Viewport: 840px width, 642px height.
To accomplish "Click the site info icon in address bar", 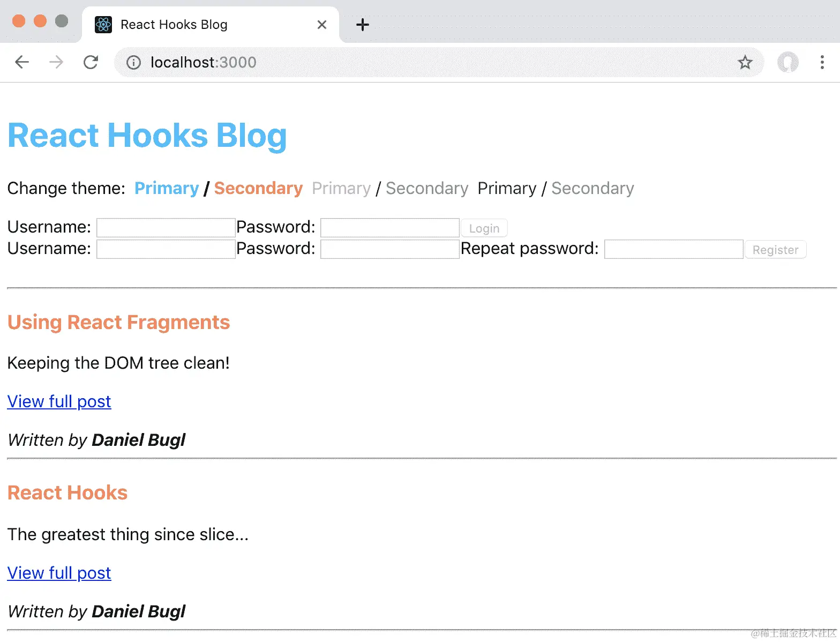I will (133, 63).
